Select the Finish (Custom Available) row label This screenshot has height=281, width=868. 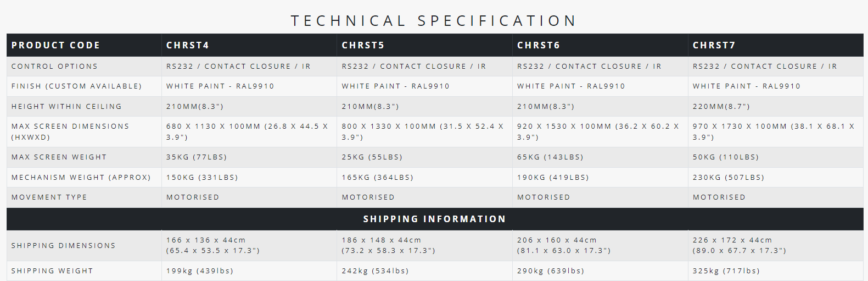(x=76, y=86)
